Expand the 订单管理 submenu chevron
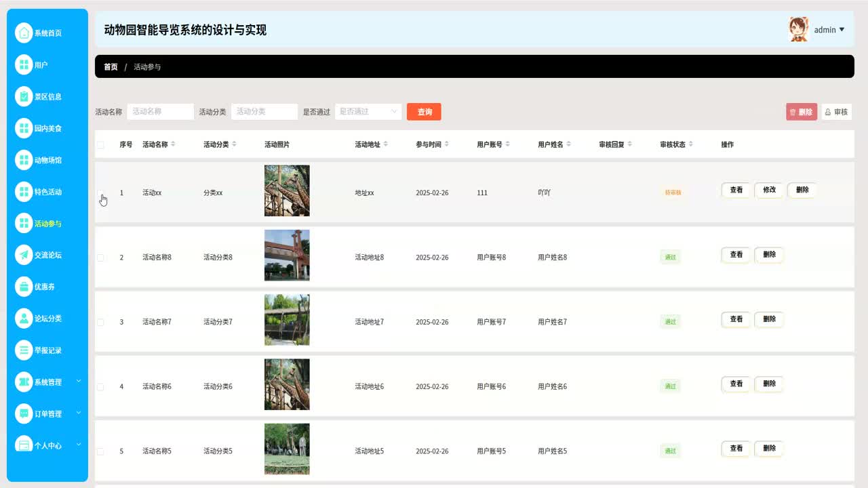The image size is (868, 488). tap(78, 413)
